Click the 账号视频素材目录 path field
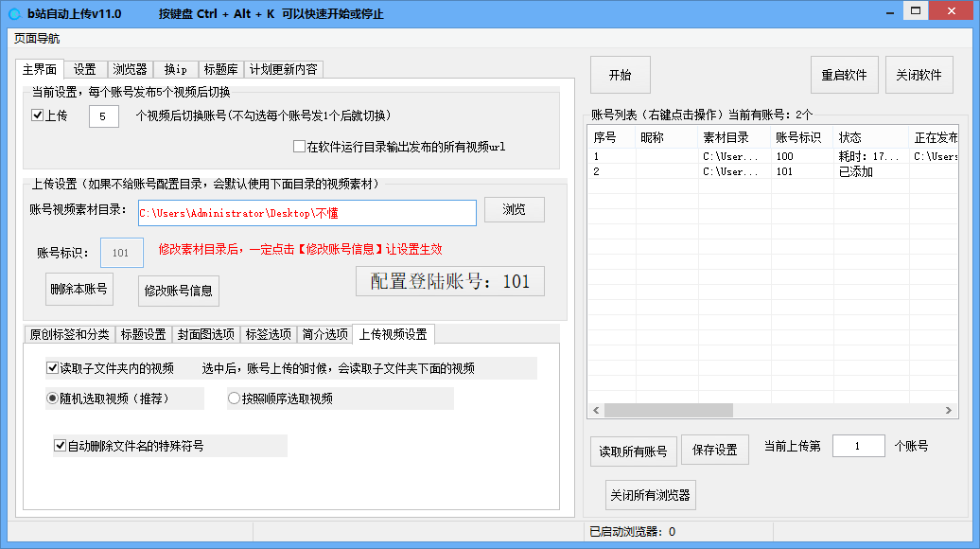 [x=306, y=213]
